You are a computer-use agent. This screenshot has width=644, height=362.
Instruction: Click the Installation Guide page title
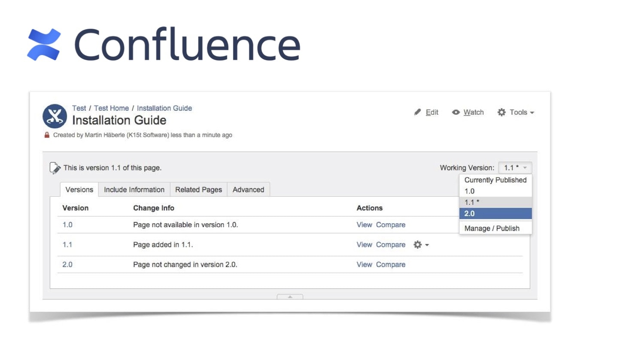119,120
